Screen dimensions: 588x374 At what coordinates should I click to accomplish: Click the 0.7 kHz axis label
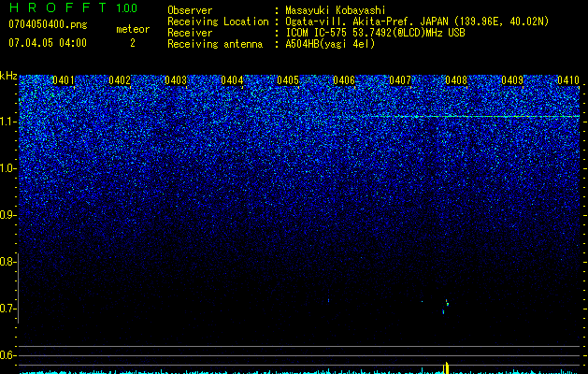[x=7, y=309]
